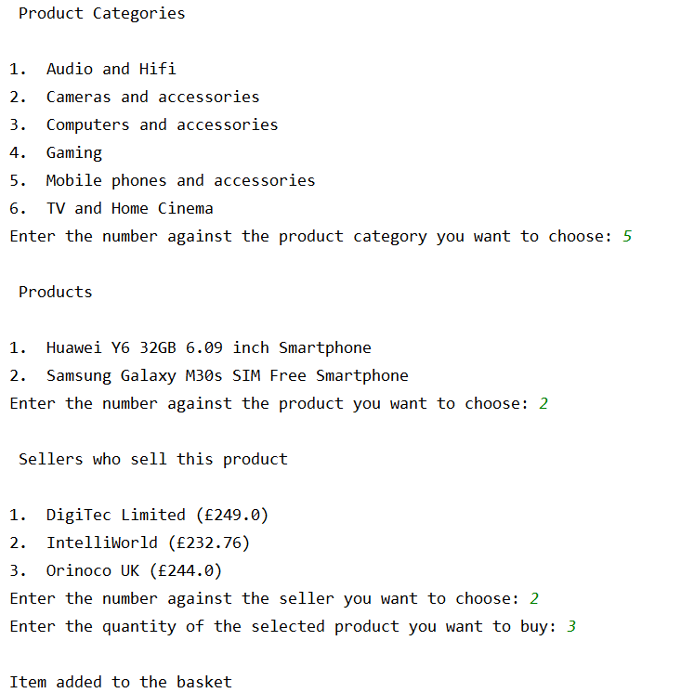
Task: Click the entered category number 5
Action: coord(627,237)
